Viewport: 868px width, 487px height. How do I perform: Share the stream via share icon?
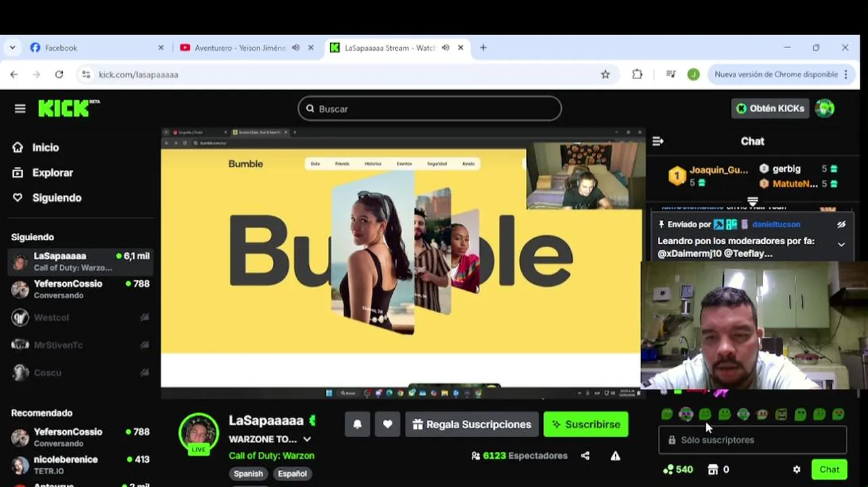585,456
